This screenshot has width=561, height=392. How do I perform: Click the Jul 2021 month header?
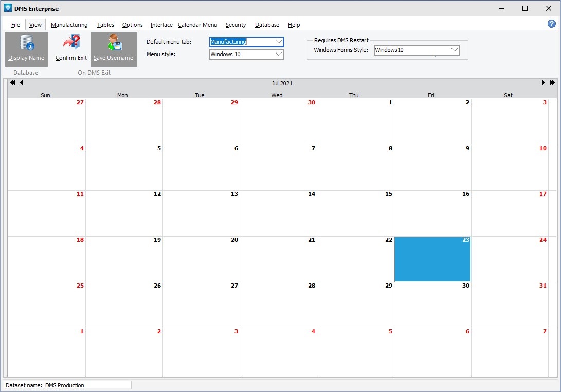click(x=282, y=83)
